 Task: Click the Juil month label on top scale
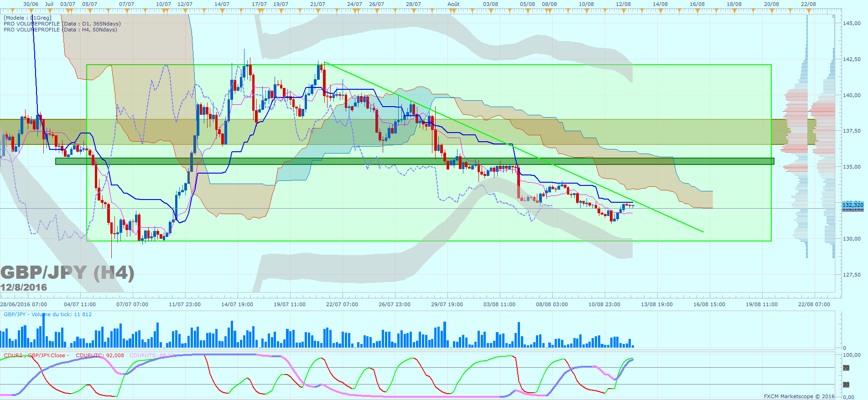click(x=49, y=4)
